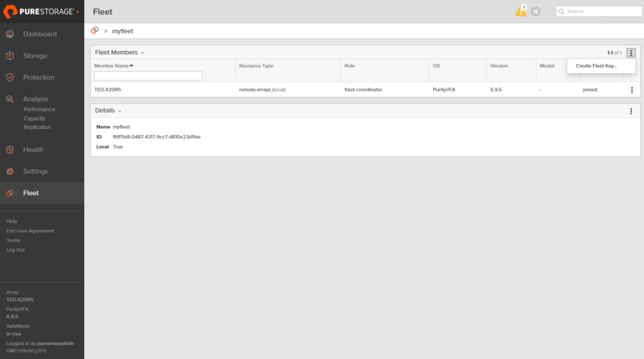The image size is (644, 359).
Task: Click the 1-1 of 1 pagination text
Action: click(614, 53)
